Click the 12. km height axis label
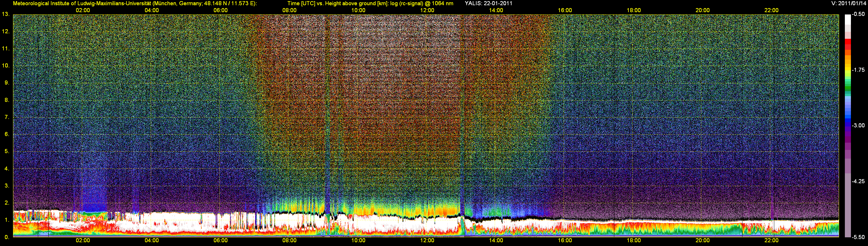This screenshot has width=868, height=246. 5,31
